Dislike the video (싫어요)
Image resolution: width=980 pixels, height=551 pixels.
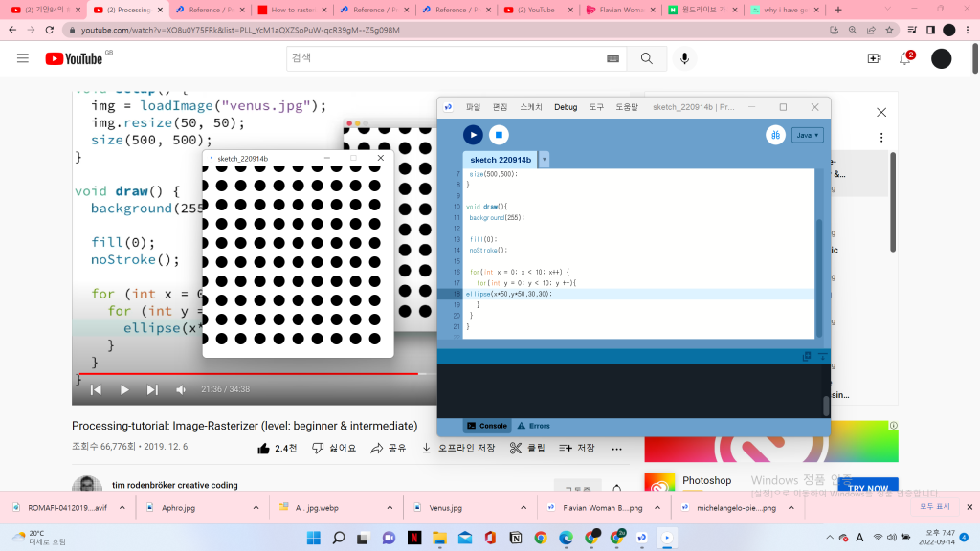click(x=334, y=449)
